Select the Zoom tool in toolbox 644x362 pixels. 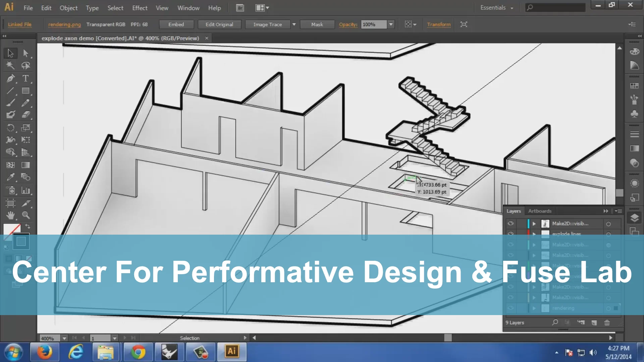pos(25,215)
